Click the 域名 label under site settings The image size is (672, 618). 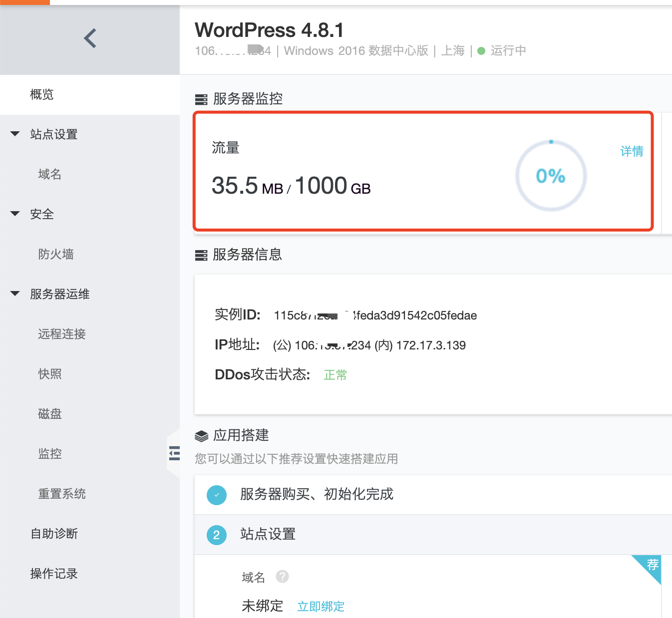(x=253, y=578)
